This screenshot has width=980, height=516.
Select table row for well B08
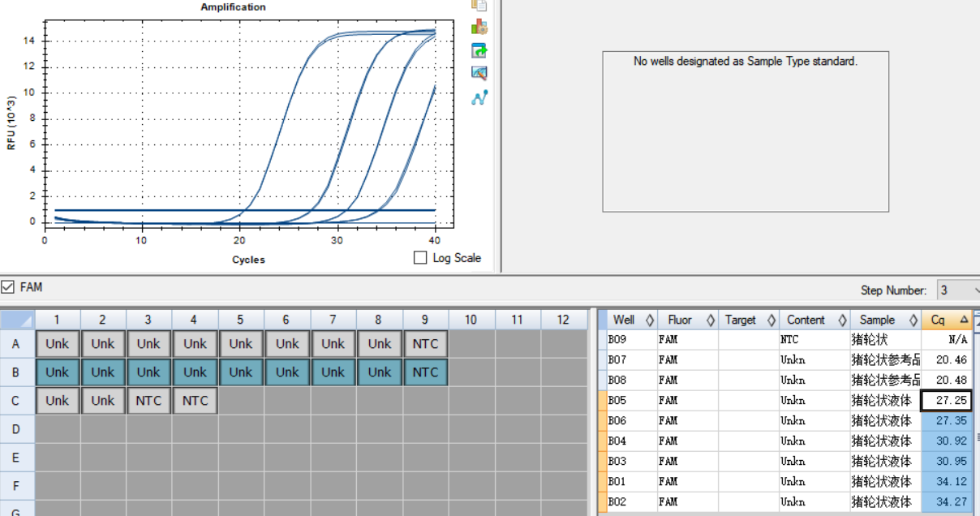coord(784,381)
